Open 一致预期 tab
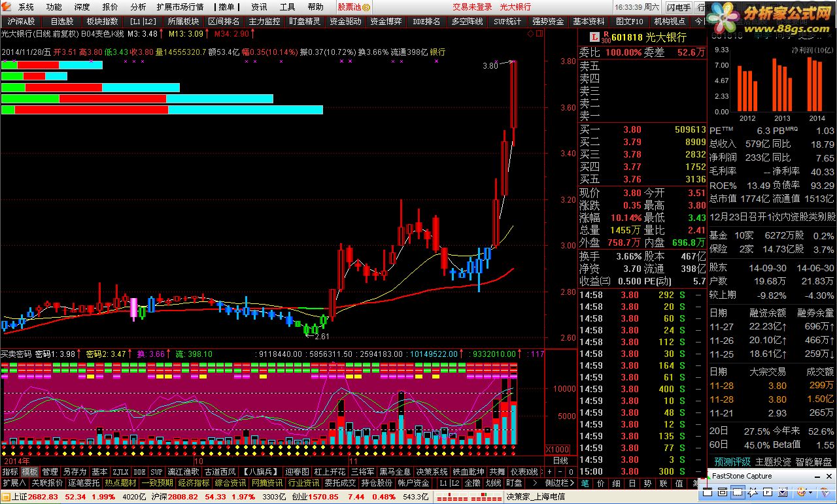Screen dimensions: 837x504 pyautogui.click(x=157, y=483)
